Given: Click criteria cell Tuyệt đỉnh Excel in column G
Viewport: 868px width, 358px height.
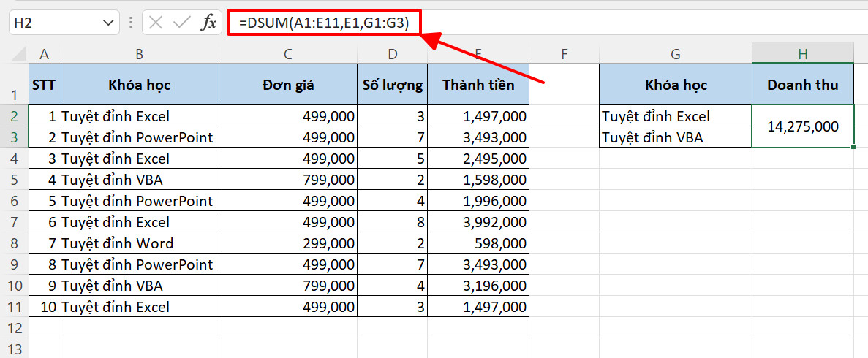Looking at the screenshot, I should click(x=676, y=116).
